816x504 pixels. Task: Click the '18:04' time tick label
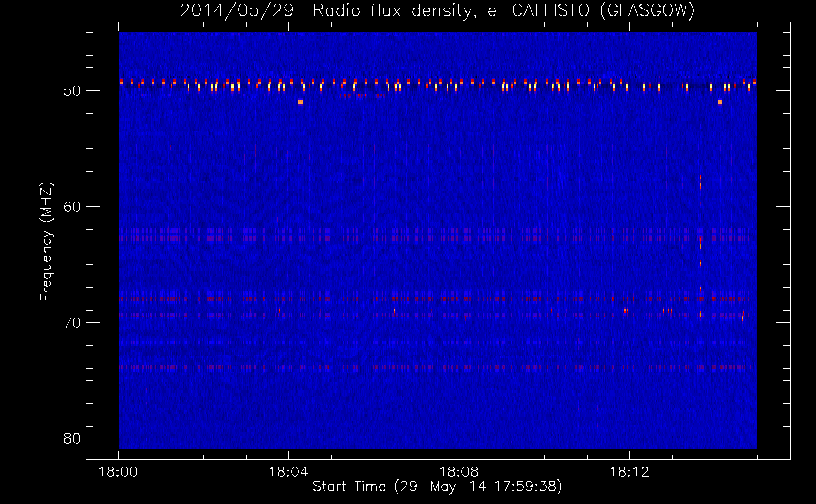point(288,472)
